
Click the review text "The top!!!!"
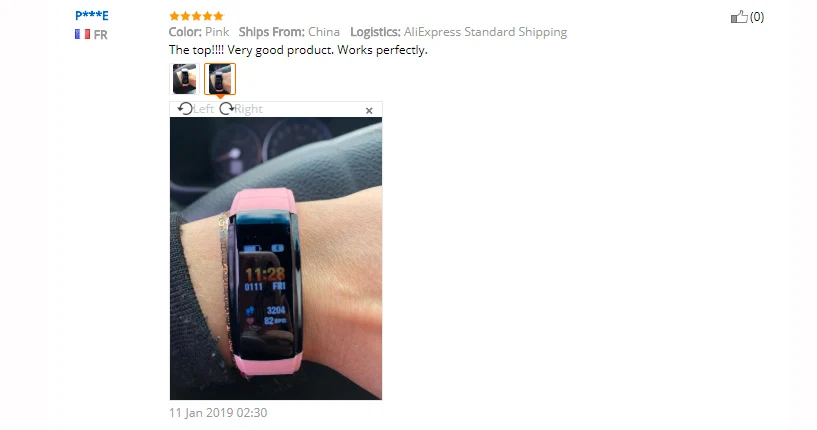pos(196,50)
